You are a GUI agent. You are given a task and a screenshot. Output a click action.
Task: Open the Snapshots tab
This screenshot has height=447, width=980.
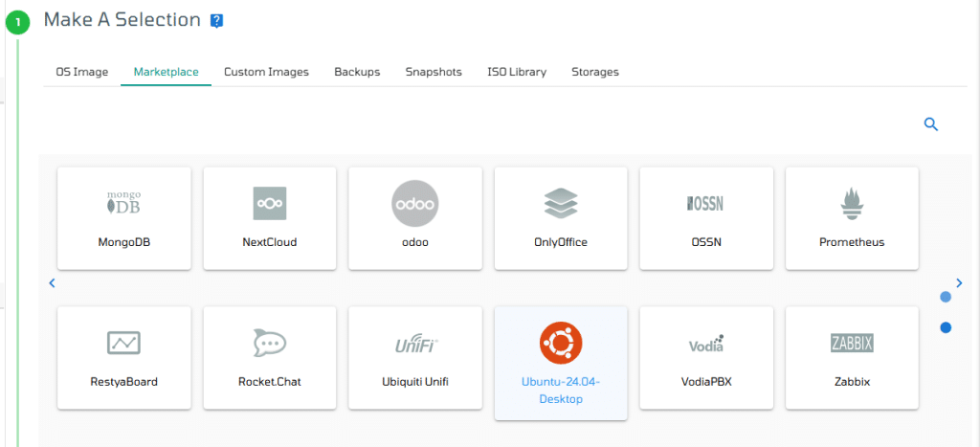(434, 72)
